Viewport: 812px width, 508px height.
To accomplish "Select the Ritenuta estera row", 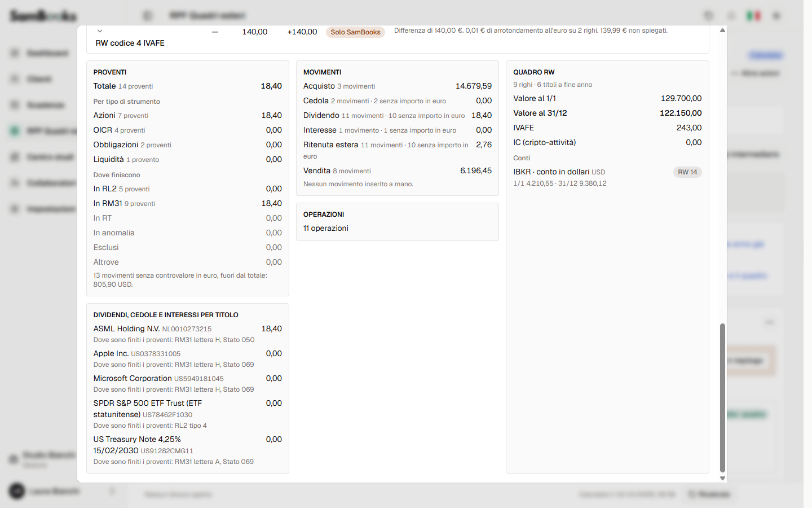I will click(x=398, y=150).
